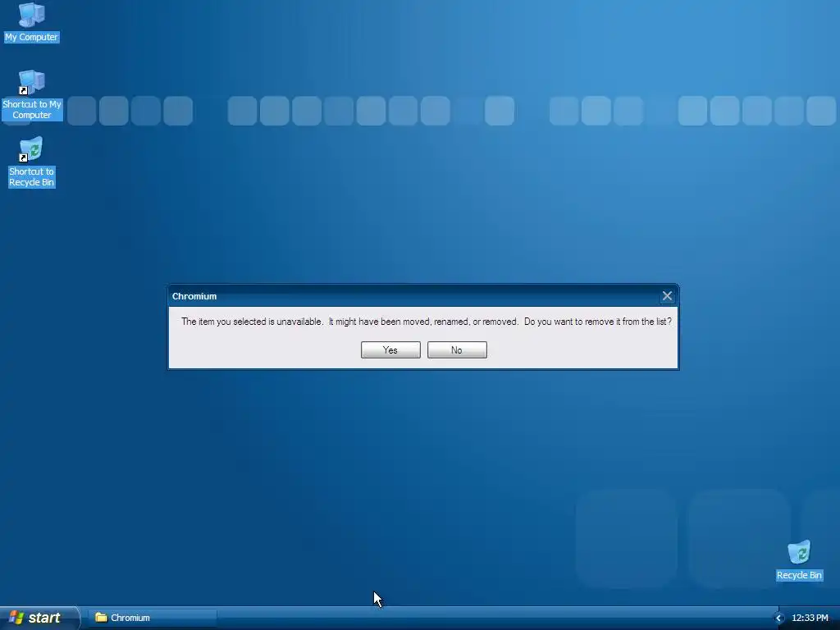Click Yes to remove the item
This screenshot has height=630, width=840.
point(390,349)
